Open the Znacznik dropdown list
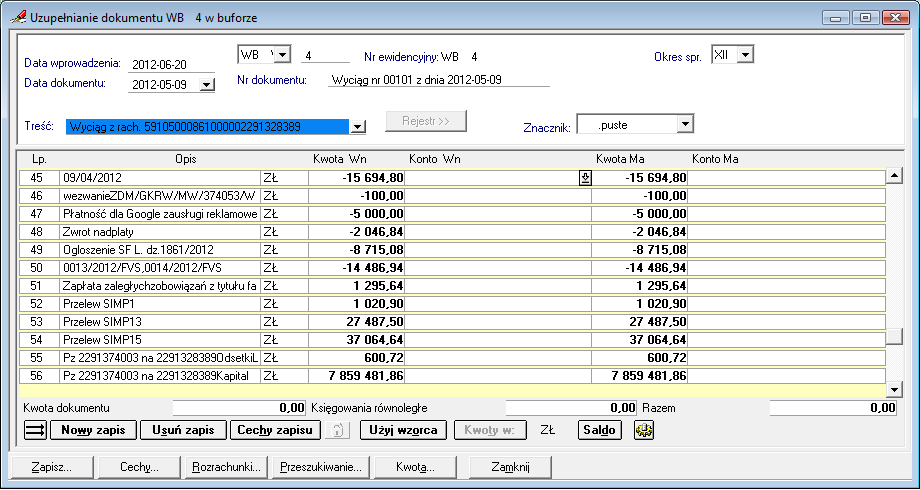920x490 pixels. 684,125
